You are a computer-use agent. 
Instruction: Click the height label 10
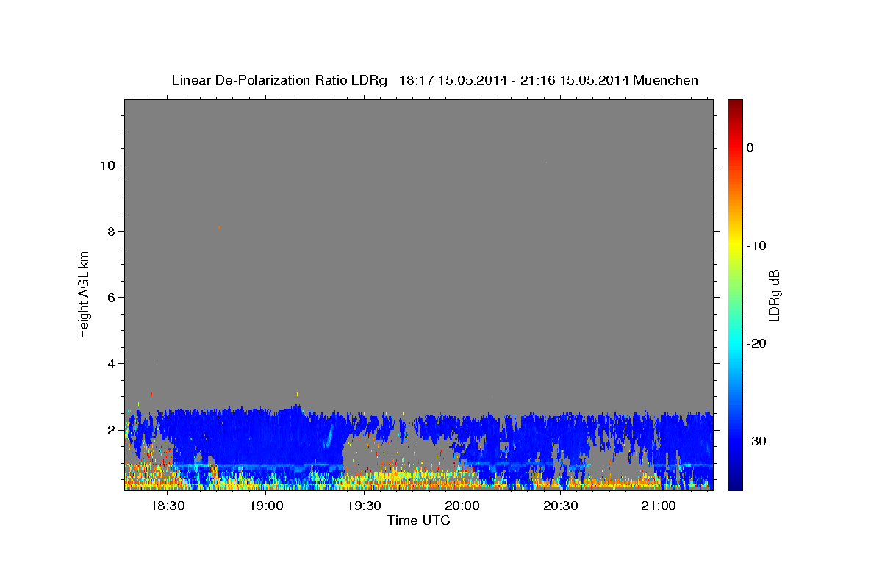pos(107,165)
